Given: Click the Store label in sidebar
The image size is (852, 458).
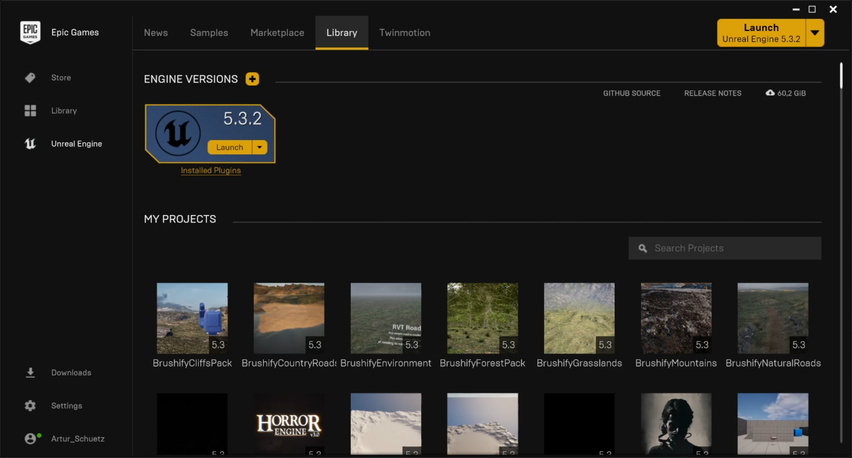Looking at the screenshot, I should click(61, 78).
